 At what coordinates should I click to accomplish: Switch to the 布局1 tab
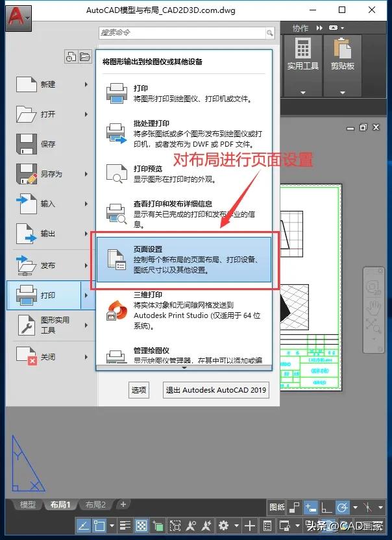60,504
